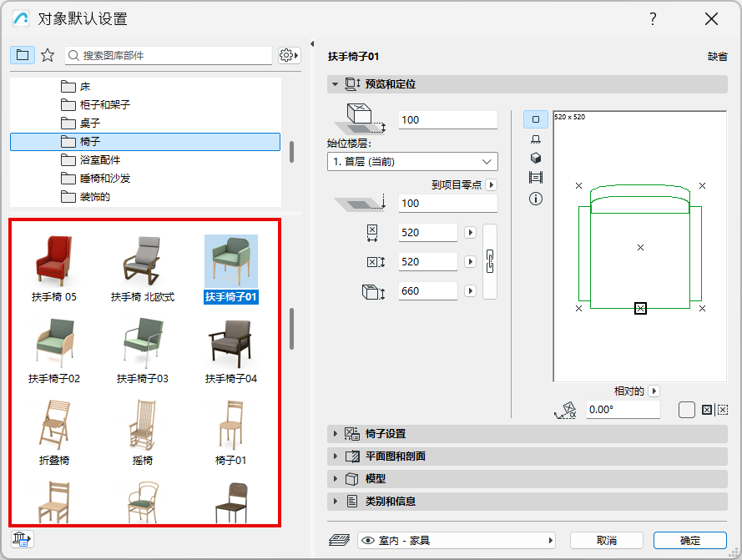742x560 pixels.
Task: Open the 始位楼层 dropdown
Action: pyautogui.click(x=412, y=162)
